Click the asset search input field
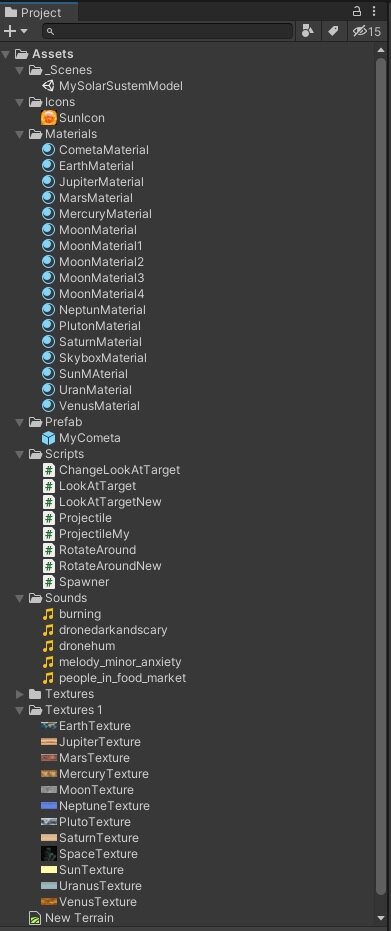 click(168, 31)
